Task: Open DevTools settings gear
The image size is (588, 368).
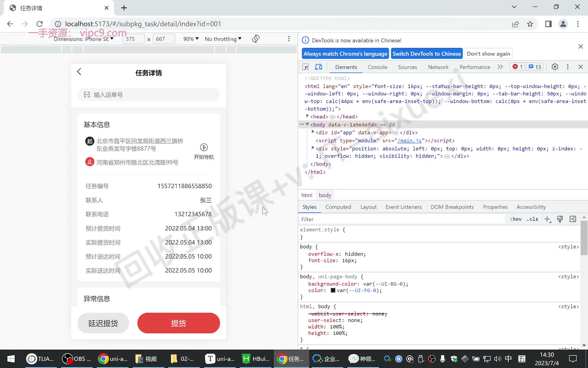Action: click(555, 67)
